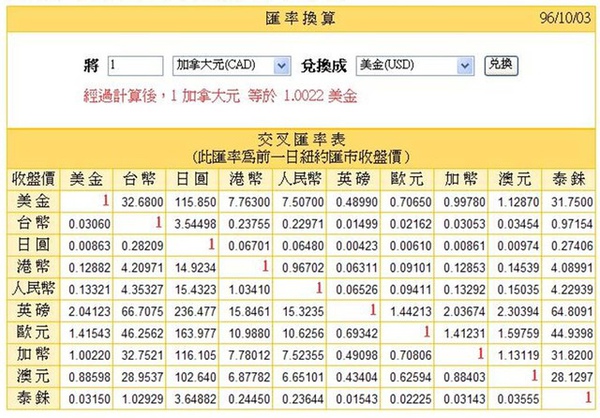The image size is (600, 418).
Task: Click the cell value 0.03060
Action: coord(90,224)
